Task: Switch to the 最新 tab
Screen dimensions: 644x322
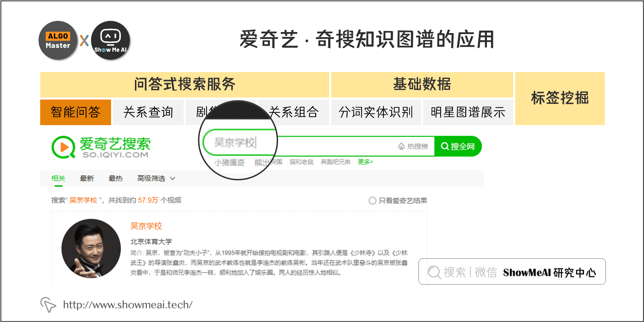Action: (x=87, y=178)
